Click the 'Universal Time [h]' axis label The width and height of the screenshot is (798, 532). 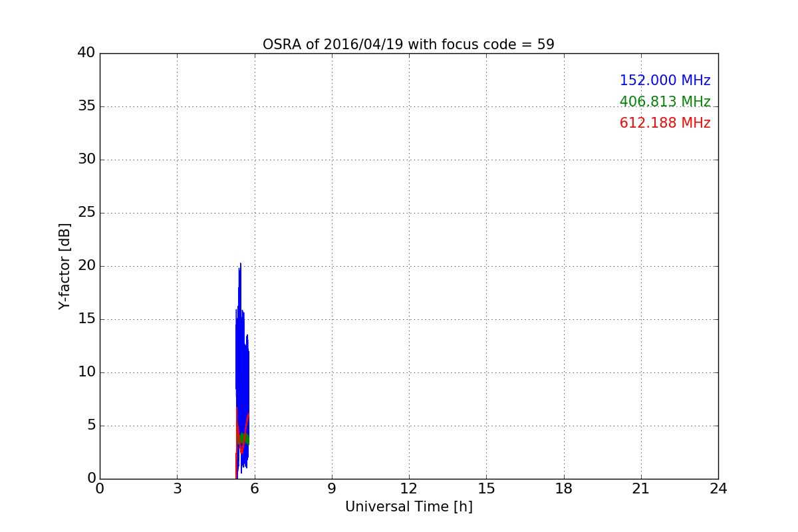click(x=408, y=507)
